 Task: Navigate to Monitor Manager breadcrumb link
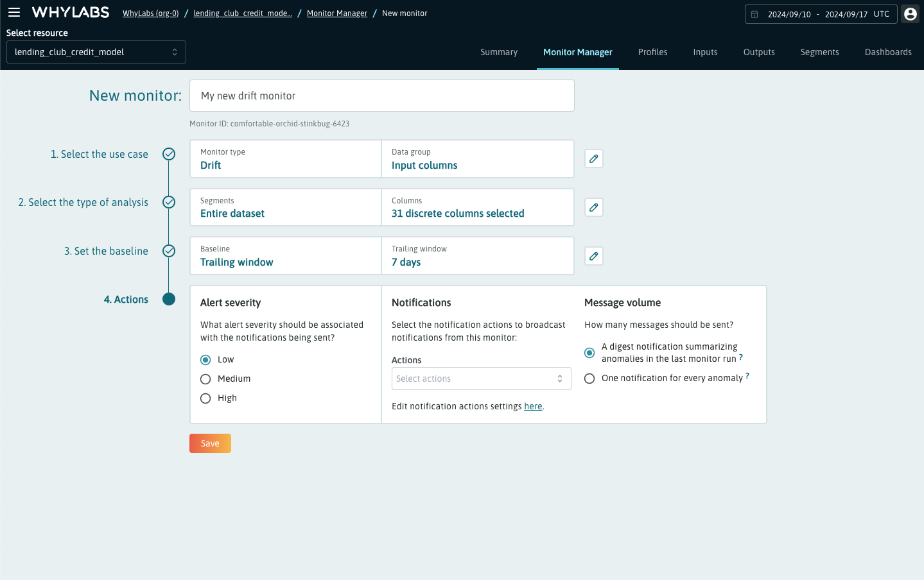pos(337,13)
